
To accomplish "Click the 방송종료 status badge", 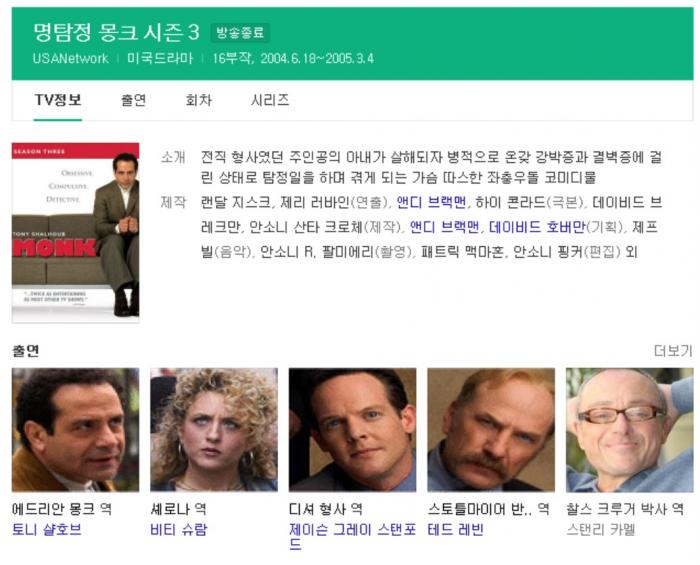I will (x=240, y=33).
